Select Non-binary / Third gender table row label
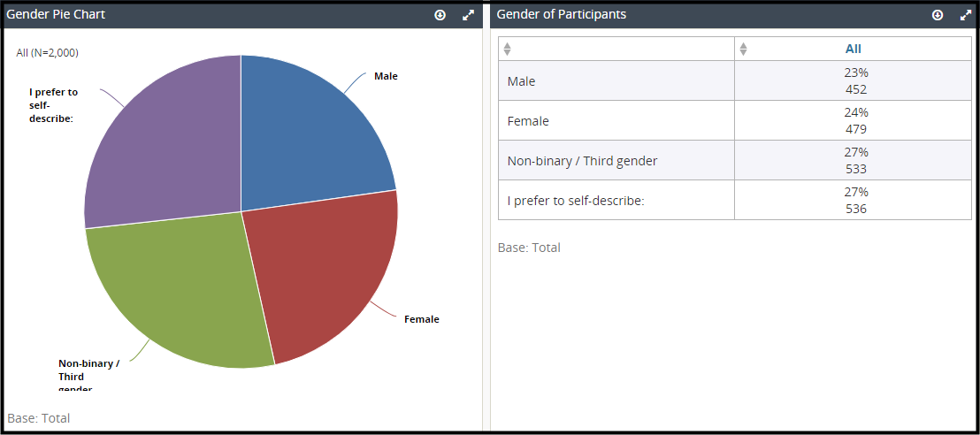Image resolution: width=980 pixels, height=435 pixels. point(583,161)
